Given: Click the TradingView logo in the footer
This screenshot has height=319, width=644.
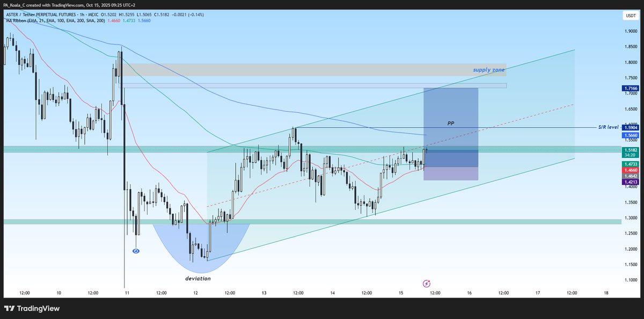Looking at the screenshot, I should (x=32, y=308).
